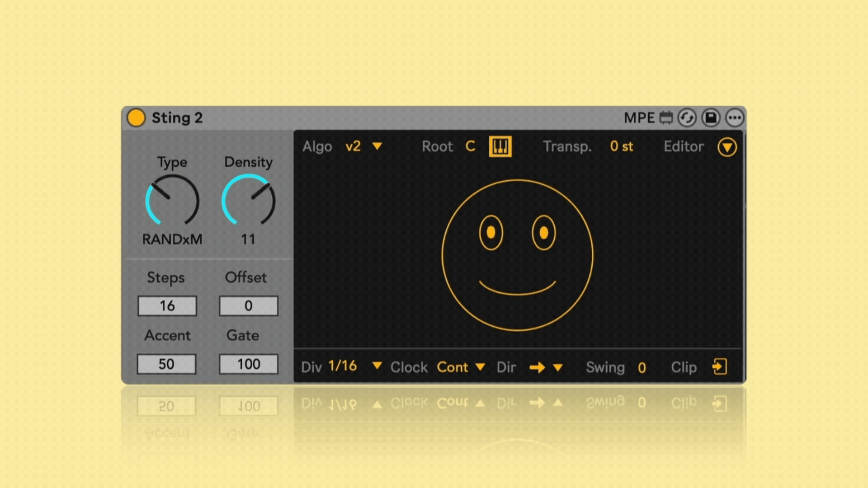The height and width of the screenshot is (488, 868).
Task: Open the Div 1/16 dropdown arrow
Action: point(377,365)
